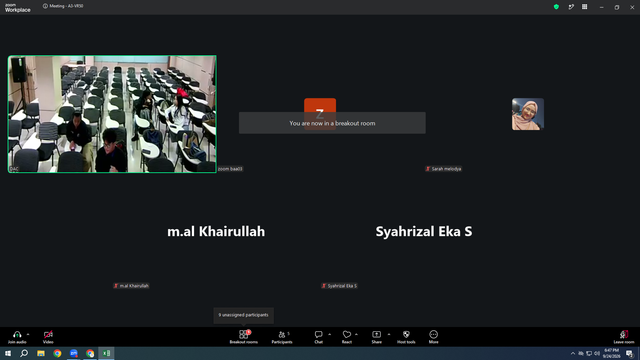Open the Participants list

282,337
